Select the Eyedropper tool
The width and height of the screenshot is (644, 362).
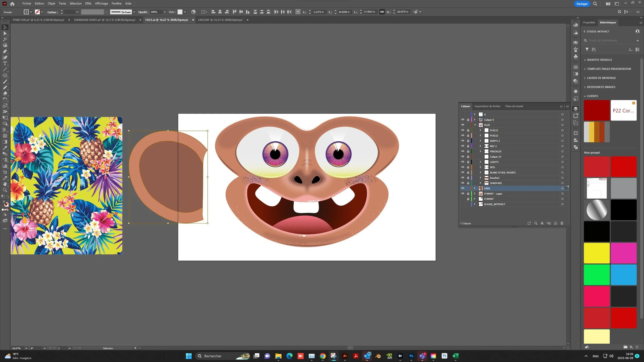pos(5,148)
